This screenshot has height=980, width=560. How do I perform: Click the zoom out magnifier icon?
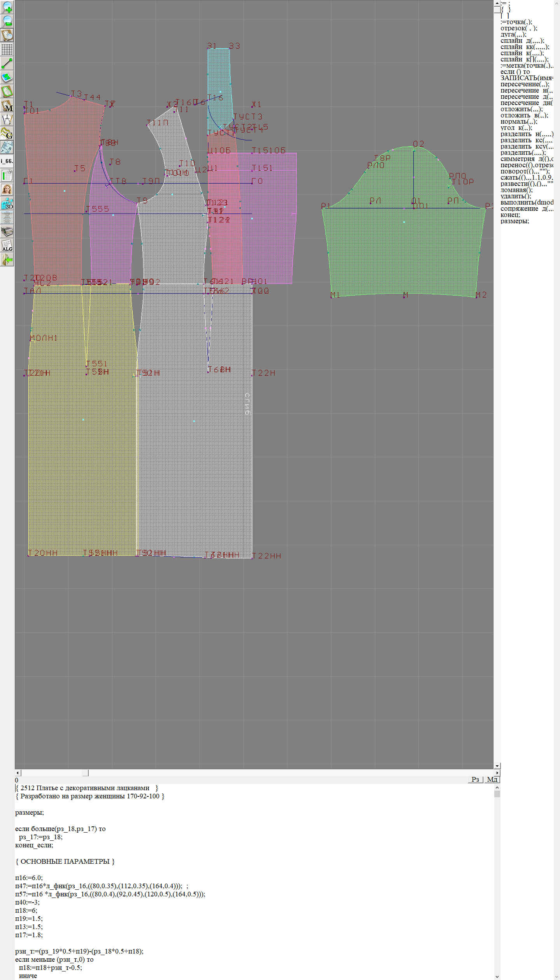point(7,21)
